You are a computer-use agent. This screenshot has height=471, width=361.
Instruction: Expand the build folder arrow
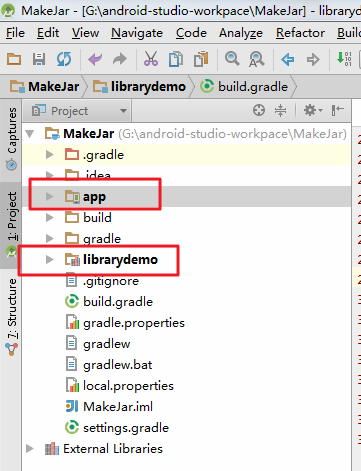coord(50,218)
